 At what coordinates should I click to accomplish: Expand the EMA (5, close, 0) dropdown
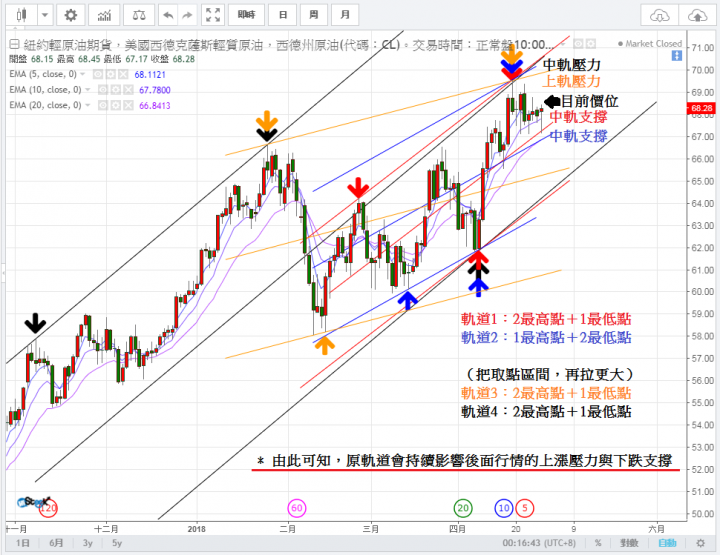[x=83, y=74]
